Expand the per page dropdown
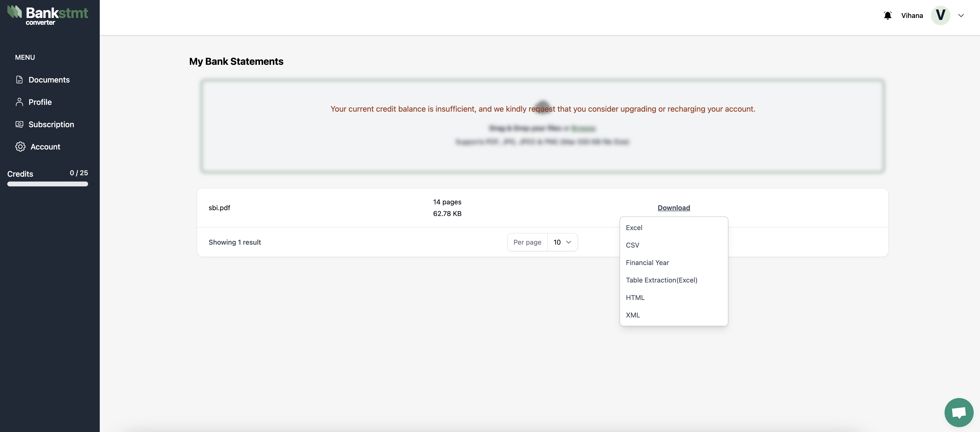The width and height of the screenshot is (980, 432). (562, 242)
